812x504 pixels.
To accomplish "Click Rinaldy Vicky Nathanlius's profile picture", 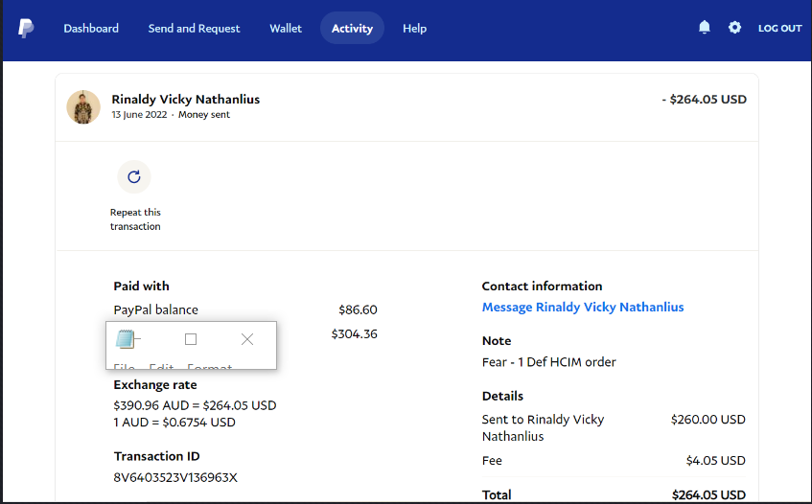I will (83, 106).
